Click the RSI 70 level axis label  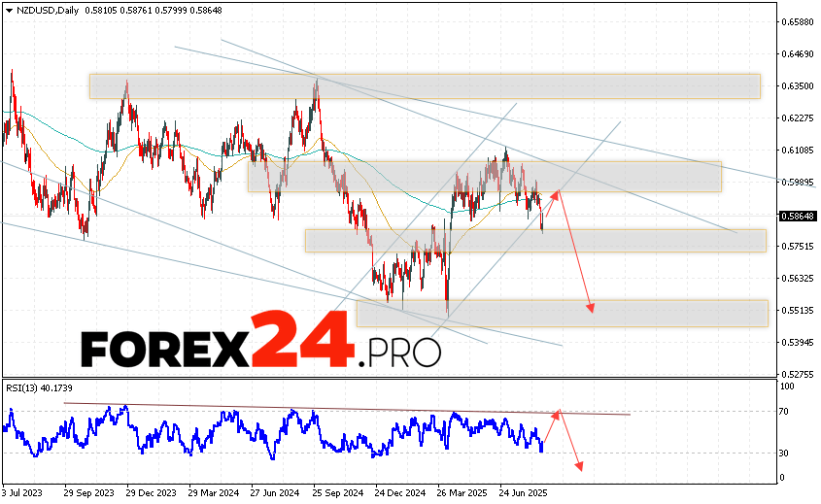click(x=786, y=412)
